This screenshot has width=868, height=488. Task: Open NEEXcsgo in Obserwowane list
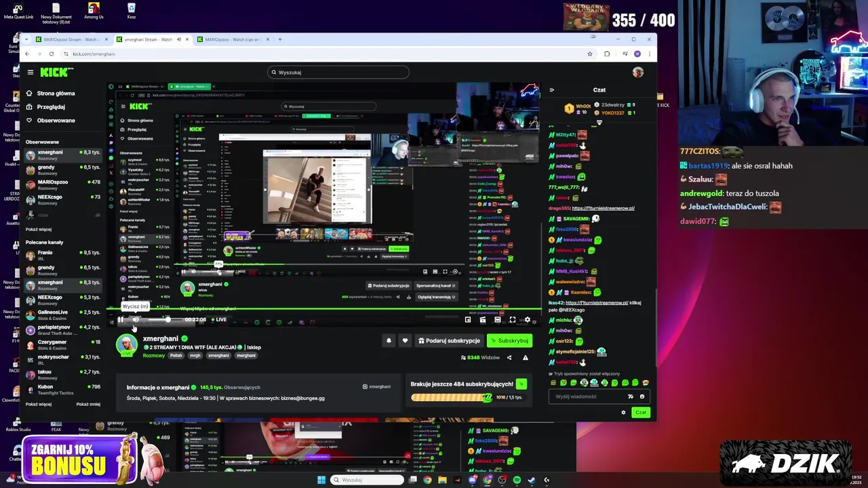(63, 200)
